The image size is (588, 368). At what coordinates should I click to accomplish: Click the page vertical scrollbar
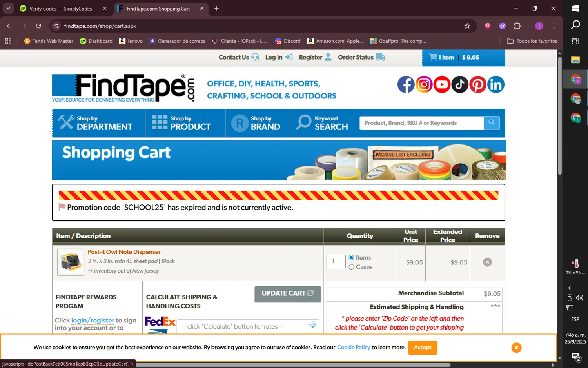tap(560, 116)
